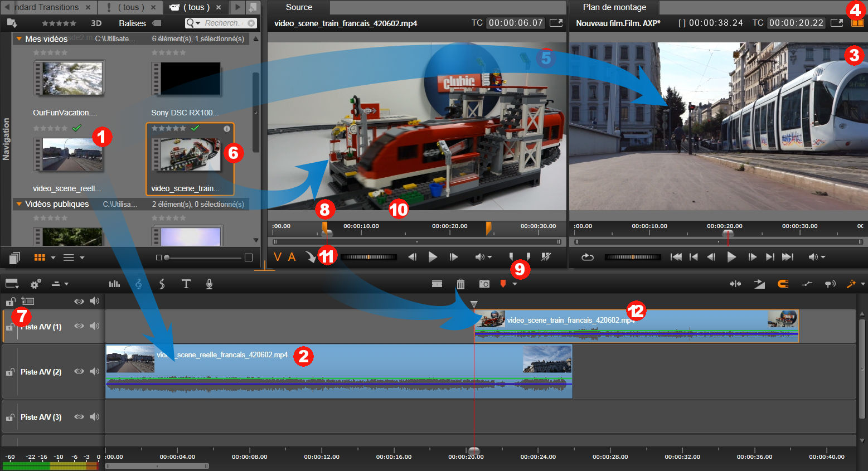
Task: Select the Plan de montage tab
Action: 614,7
